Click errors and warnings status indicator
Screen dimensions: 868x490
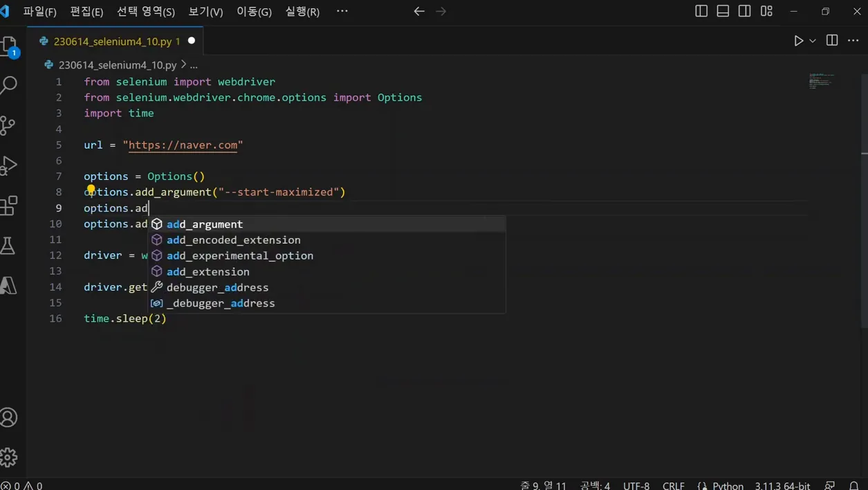click(22, 485)
